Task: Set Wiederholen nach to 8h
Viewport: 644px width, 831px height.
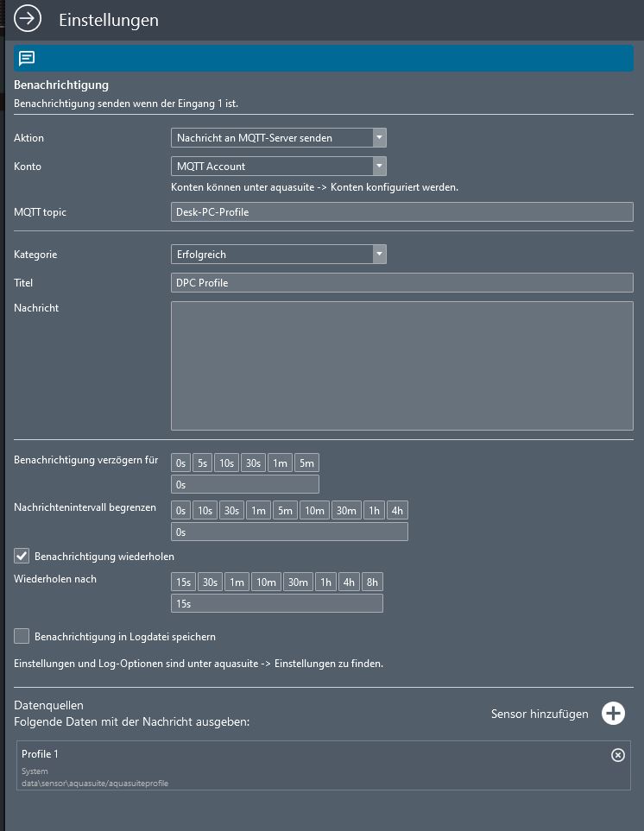Action: click(372, 582)
